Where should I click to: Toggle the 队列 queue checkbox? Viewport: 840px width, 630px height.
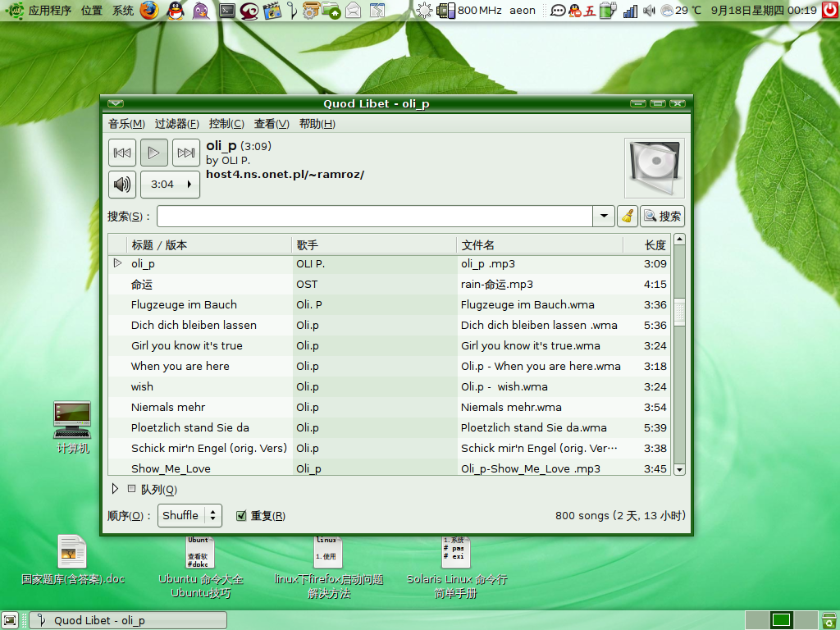click(x=132, y=489)
